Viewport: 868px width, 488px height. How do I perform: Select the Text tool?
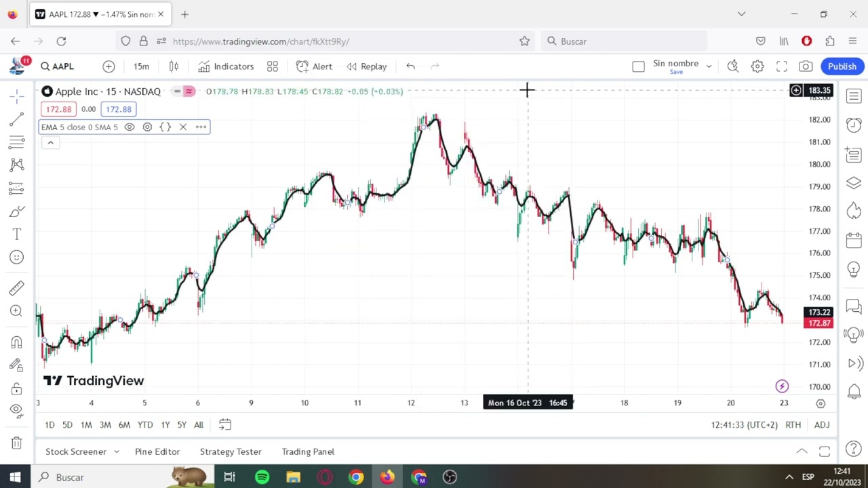click(x=17, y=235)
